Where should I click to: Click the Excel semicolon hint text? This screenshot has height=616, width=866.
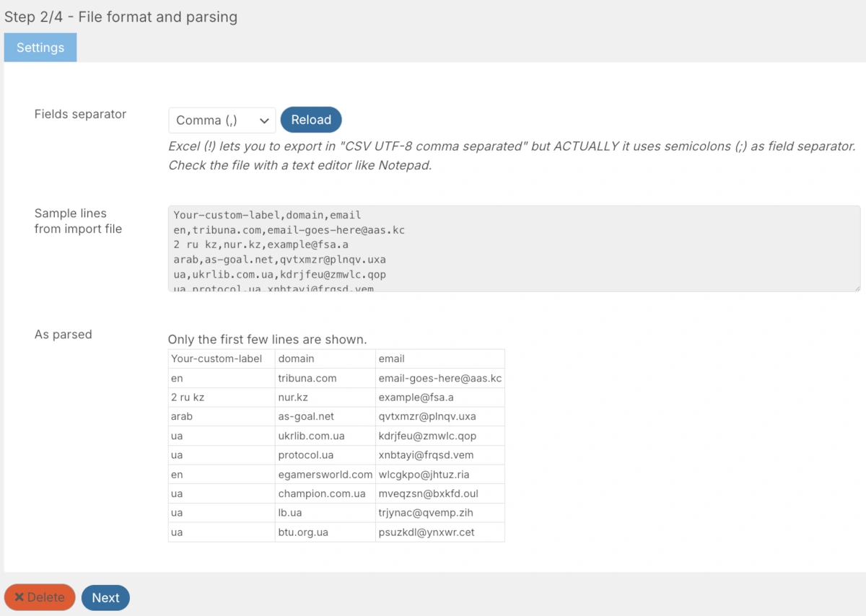point(512,155)
